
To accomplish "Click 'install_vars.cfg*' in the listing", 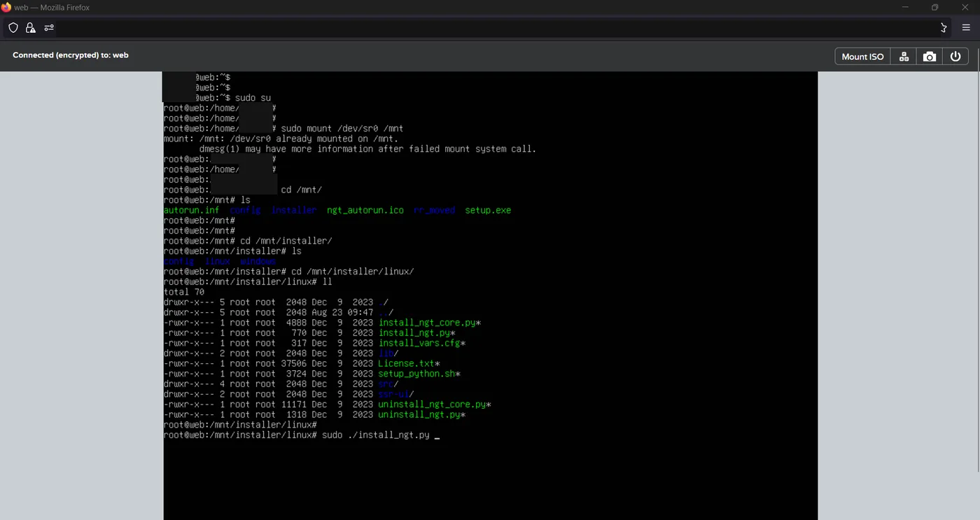I will [x=422, y=343].
